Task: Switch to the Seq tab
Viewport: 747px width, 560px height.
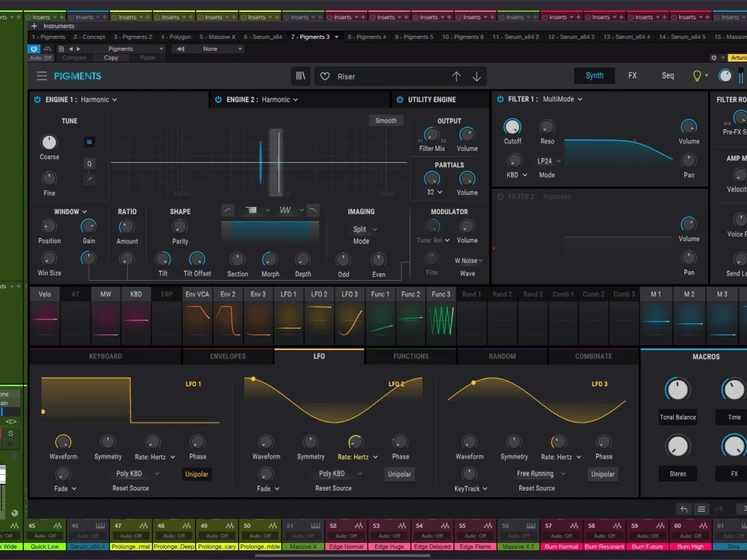Action: coord(668,75)
